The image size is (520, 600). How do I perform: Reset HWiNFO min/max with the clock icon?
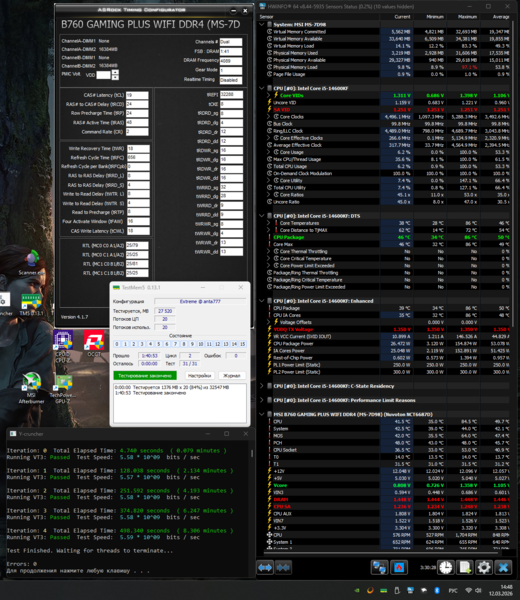[446, 567]
